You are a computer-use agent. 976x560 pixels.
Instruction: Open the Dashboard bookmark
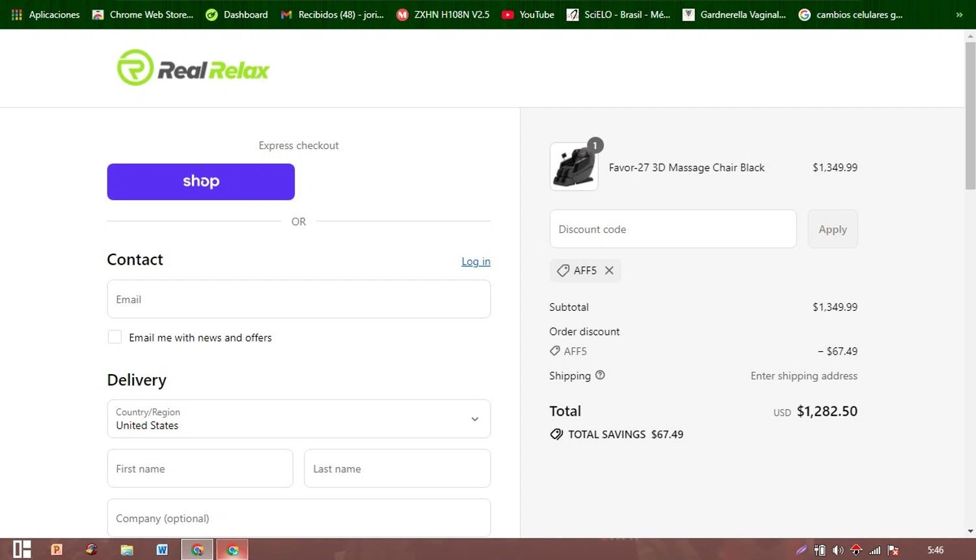point(237,14)
